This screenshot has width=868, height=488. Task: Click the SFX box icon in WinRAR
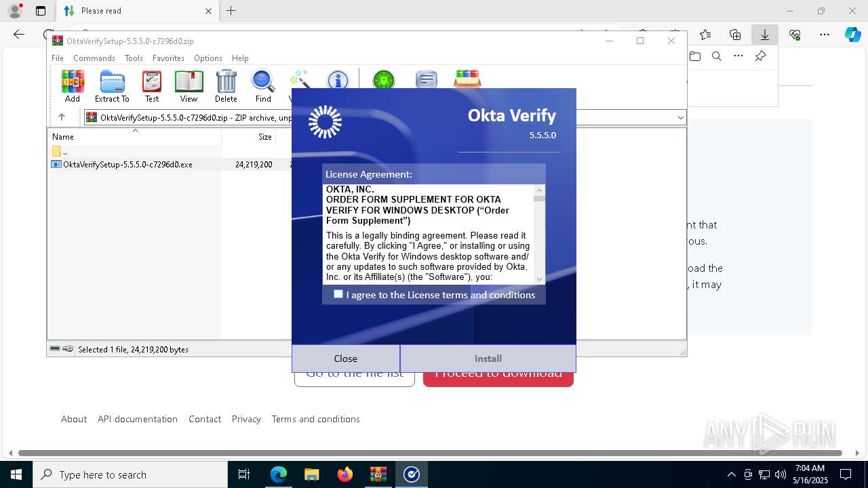[467, 79]
